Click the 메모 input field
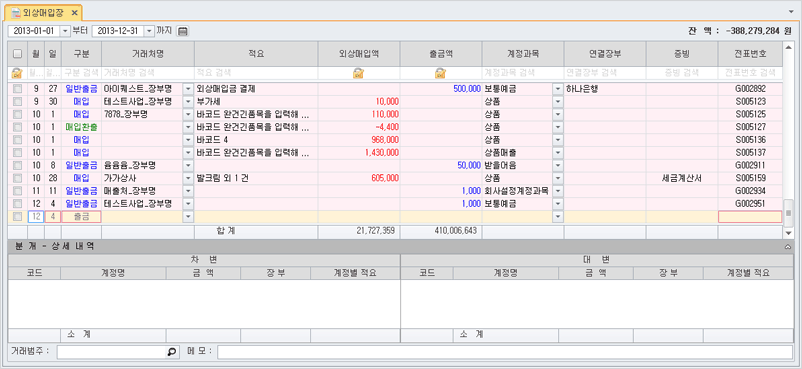The image size is (802, 369). click(x=505, y=352)
